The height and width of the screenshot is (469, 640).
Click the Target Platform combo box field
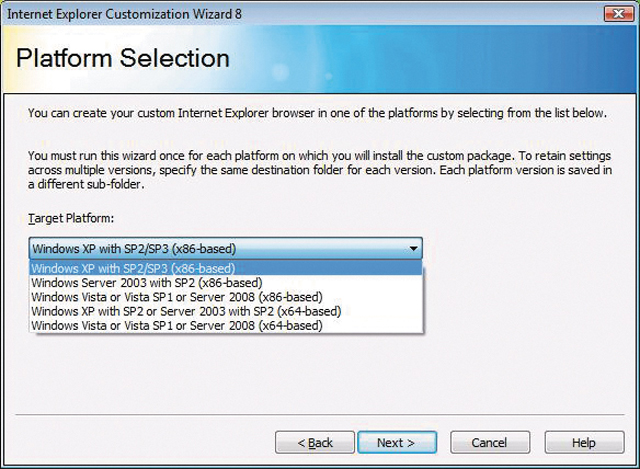(x=215, y=248)
